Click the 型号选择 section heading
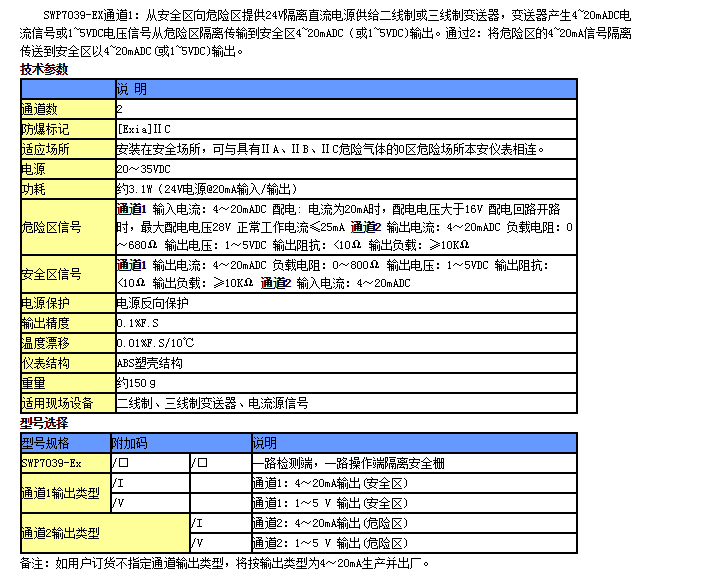Image resolution: width=724 pixels, height=573 pixels. [45, 424]
